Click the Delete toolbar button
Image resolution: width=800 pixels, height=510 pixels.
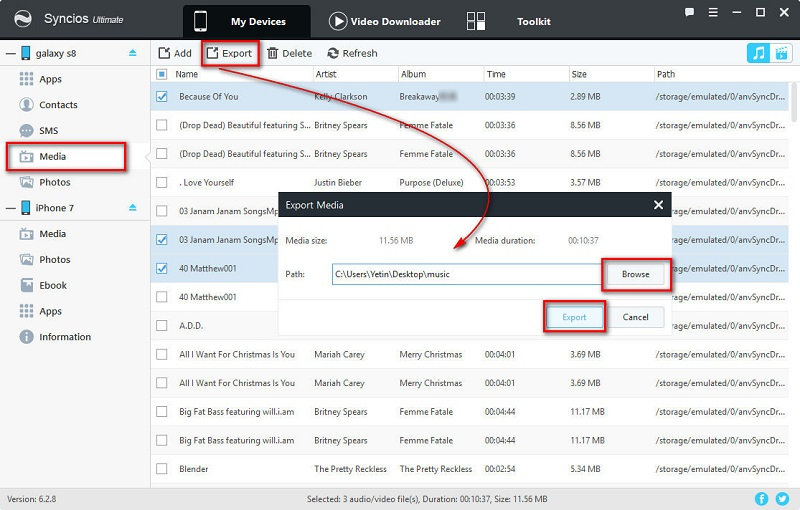[x=289, y=53]
